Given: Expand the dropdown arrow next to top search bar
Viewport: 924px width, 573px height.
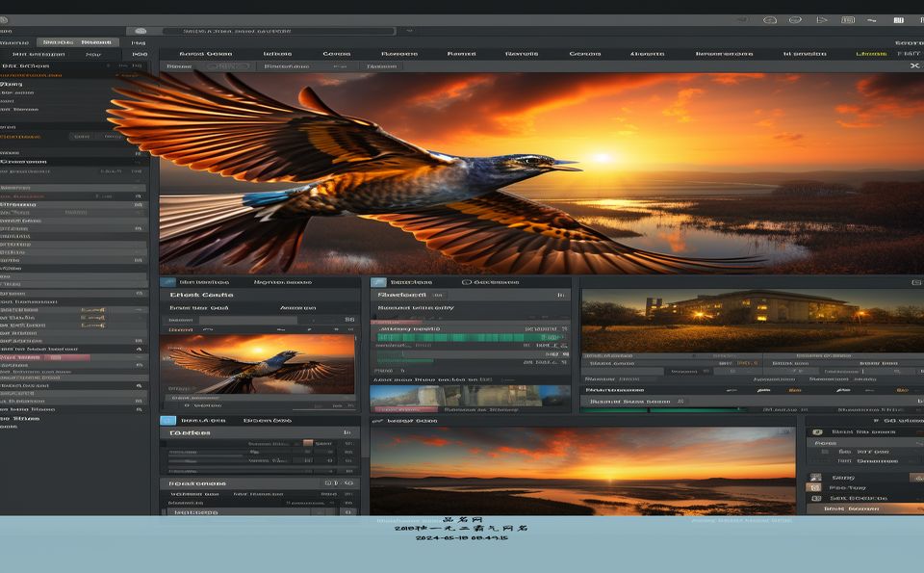Looking at the screenshot, I should tap(409, 31).
